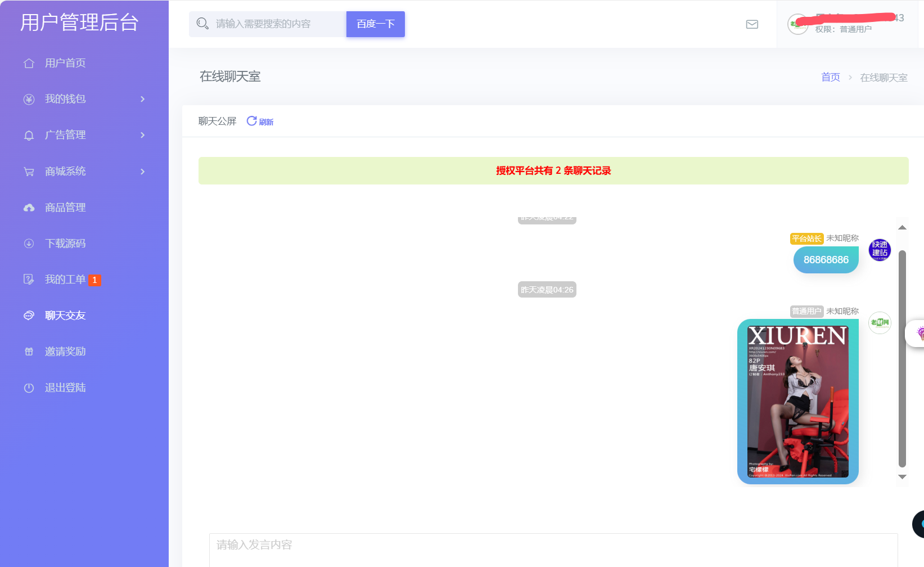This screenshot has width=924, height=567.
Task: Click the chat scrollbar up arrow
Action: 902,227
